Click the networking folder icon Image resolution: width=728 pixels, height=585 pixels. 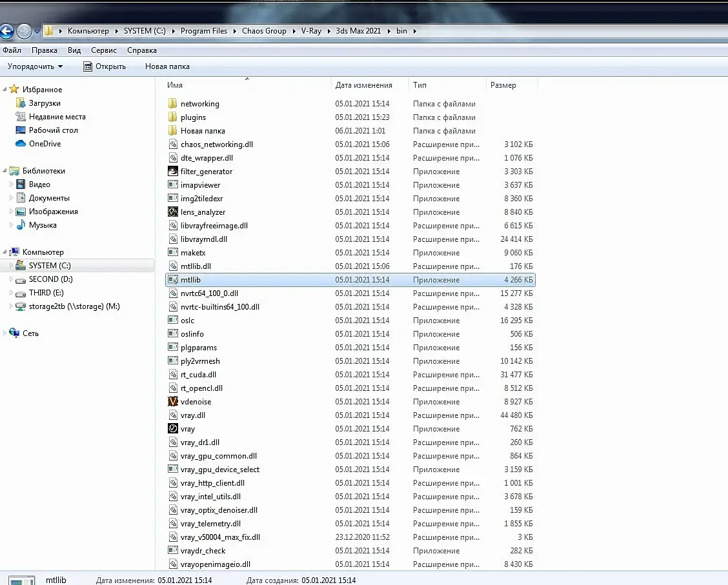pyautogui.click(x=173, y=103)
